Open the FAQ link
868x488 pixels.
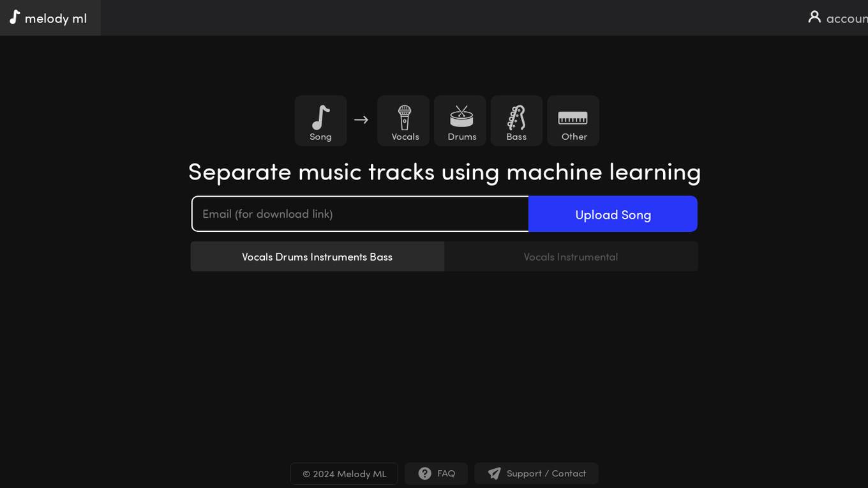pos(437,473)
